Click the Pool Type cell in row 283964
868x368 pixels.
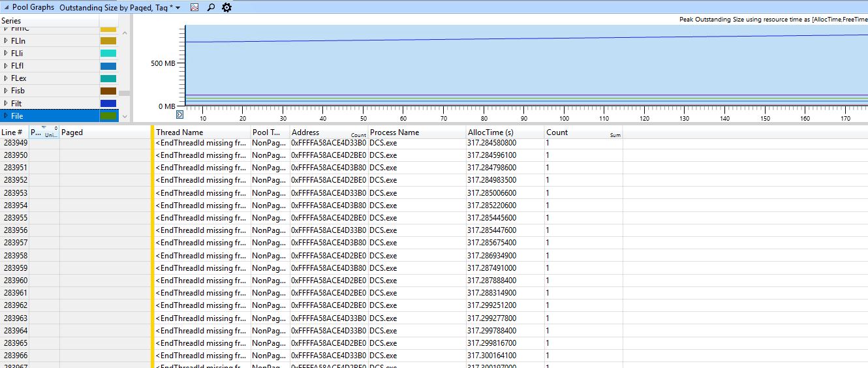(x=270, y=331)
